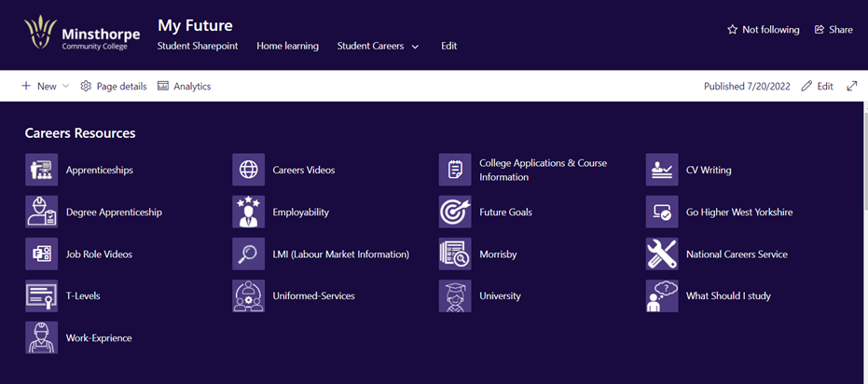Image resolution: width=868 pixels, height=384 pixels.
Task: Toggle Not following for this site
Action: coord(770,30)
